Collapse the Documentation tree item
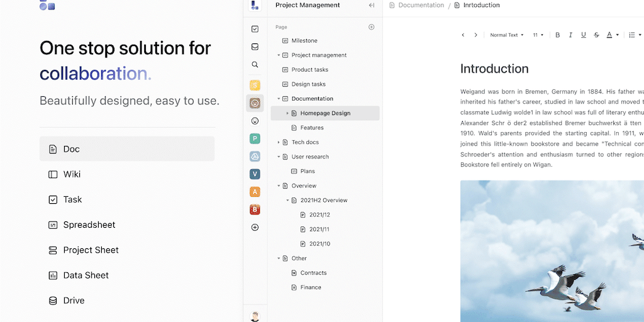This screenshot has width=644, height=322. (x=279, y=99)
